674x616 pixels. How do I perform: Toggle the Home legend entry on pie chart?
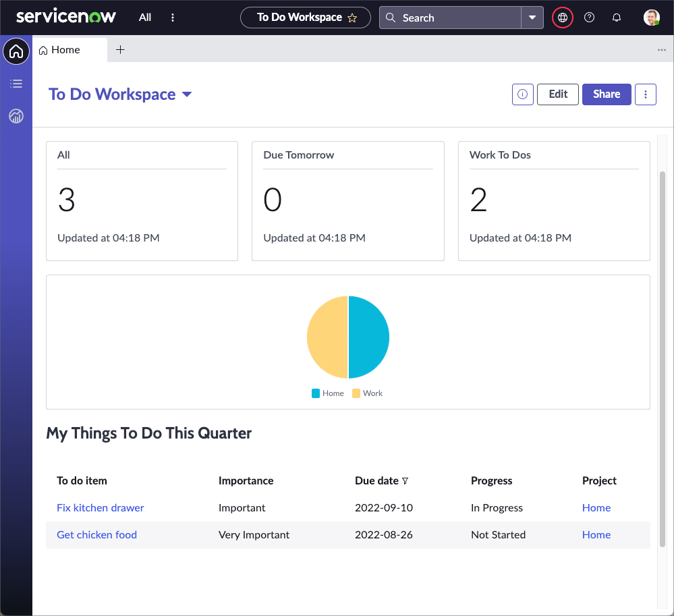[x=327, y=393]
